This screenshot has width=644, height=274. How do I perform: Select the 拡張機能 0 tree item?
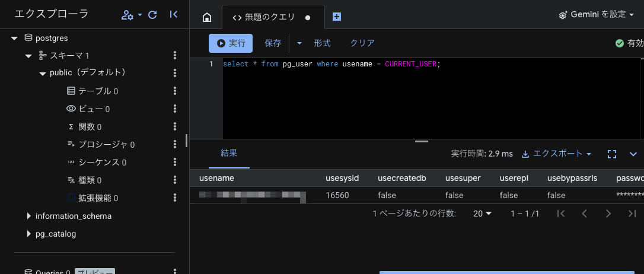(98, 197)
